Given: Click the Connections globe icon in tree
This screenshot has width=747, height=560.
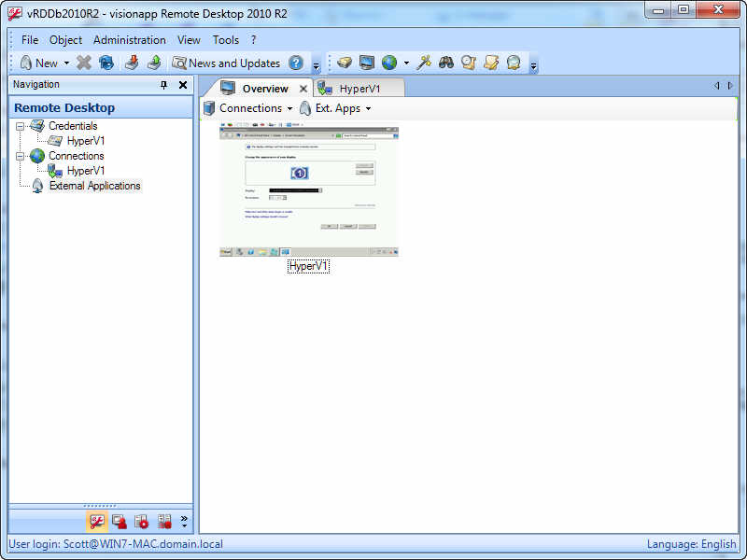Looking at the screenshot, I should pyautogui.click(x=37, y=156).
